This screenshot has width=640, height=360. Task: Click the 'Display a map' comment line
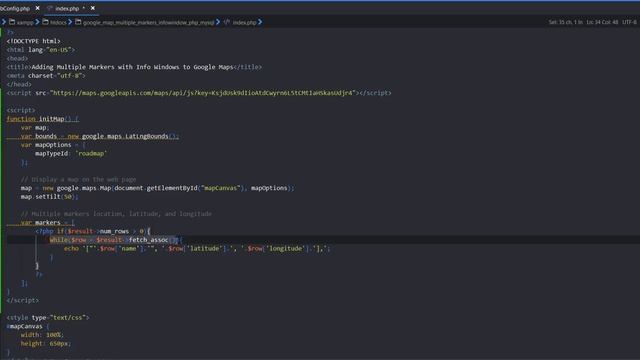point(78,180)
